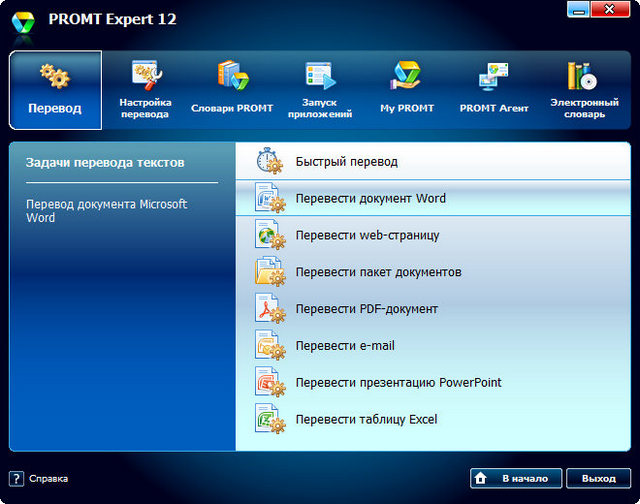Select the PROMT Агент tab
640x504 pixels.
coord(494,90)
